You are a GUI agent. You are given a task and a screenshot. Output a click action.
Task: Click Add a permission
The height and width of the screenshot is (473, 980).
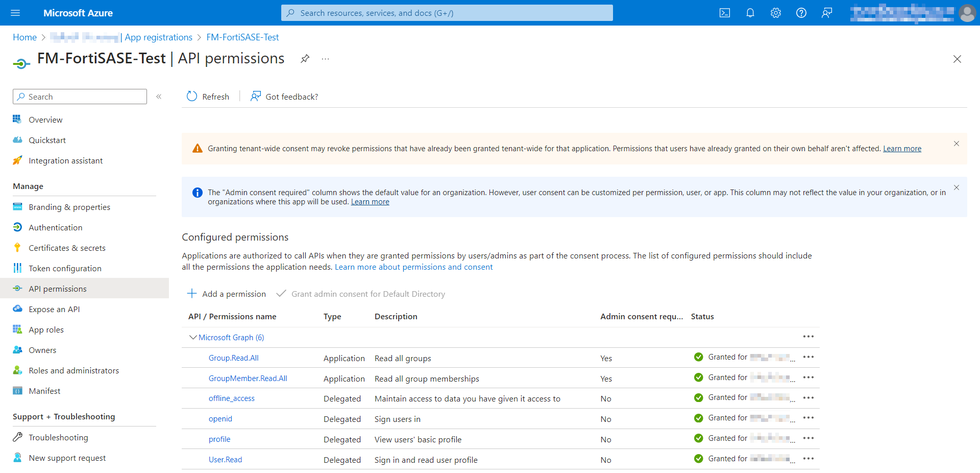pos(227,294)
